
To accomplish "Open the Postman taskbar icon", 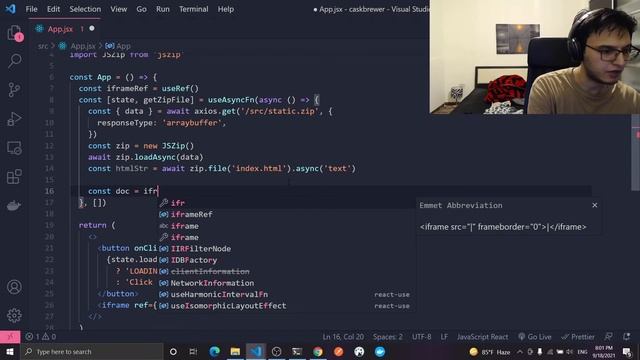I will click(338, 351).
